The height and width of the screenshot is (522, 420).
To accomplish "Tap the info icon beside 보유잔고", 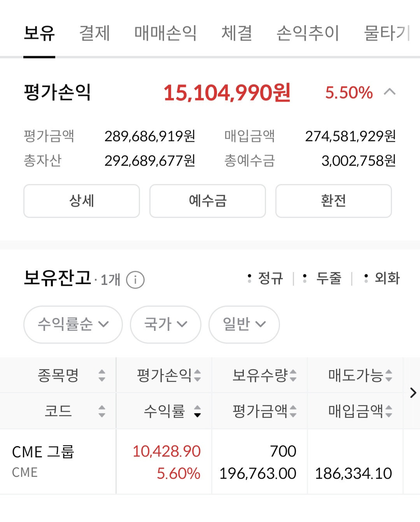I will tap(135, 279).
